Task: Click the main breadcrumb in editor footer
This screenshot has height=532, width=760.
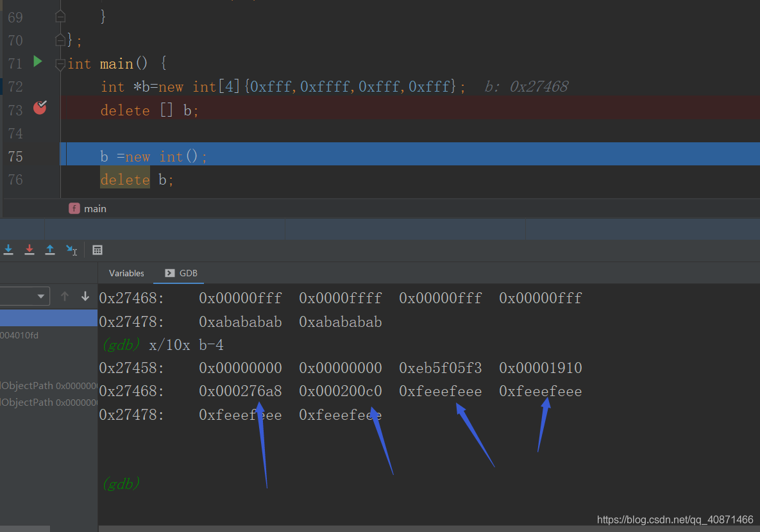Action: (x=88, y=209)
